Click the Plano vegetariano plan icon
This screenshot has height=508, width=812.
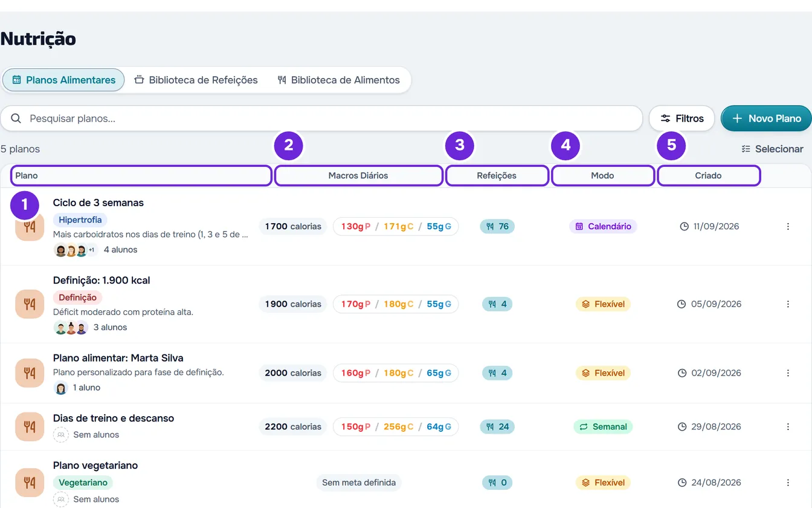click(30, 482)
